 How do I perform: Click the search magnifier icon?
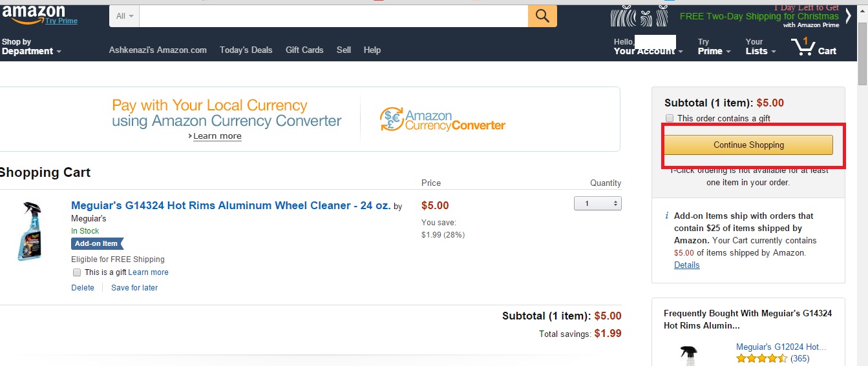[542, 15]
